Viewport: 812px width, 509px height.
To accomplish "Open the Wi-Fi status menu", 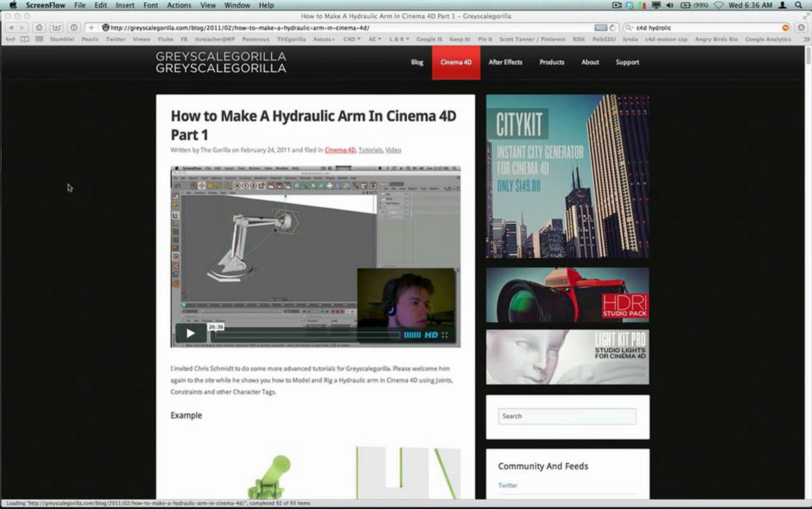I will click(718, 5).
